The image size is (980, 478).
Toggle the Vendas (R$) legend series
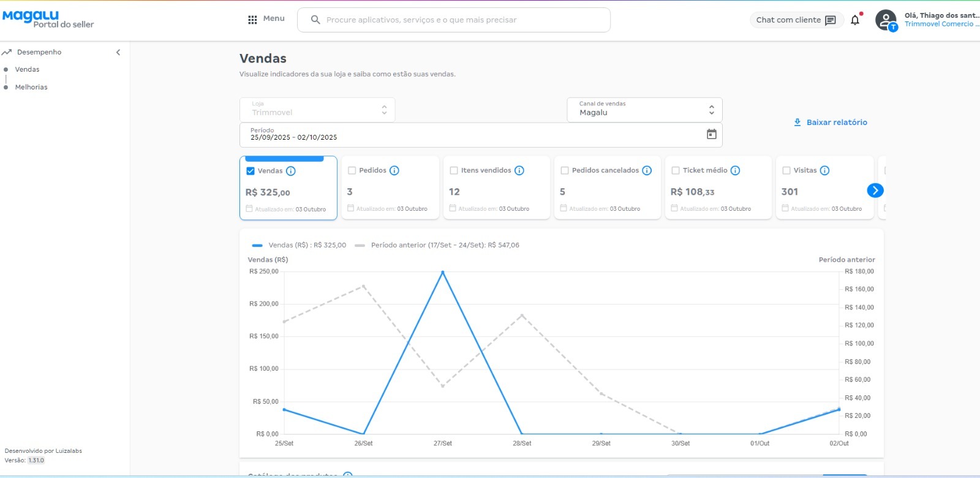(299, 245)
